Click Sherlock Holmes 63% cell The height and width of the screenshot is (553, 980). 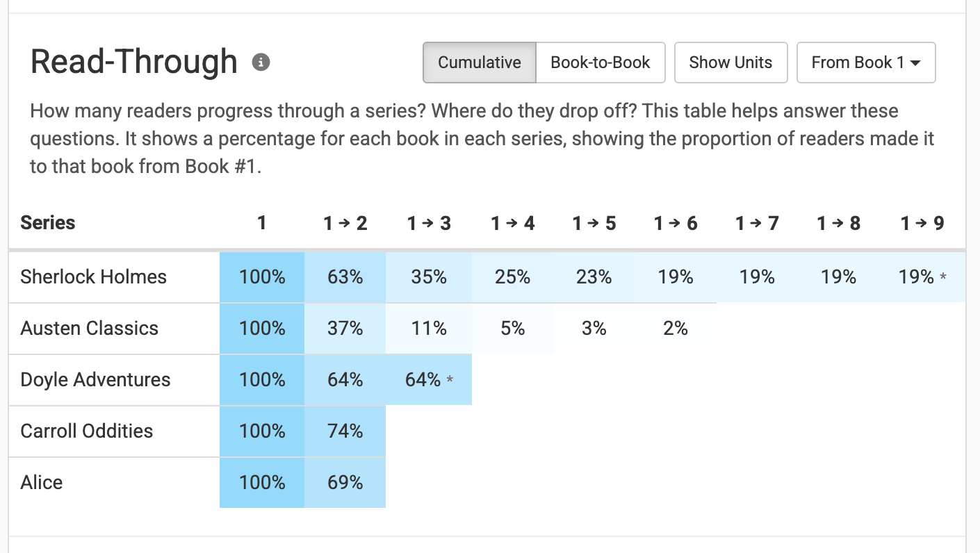pos(345,276)
